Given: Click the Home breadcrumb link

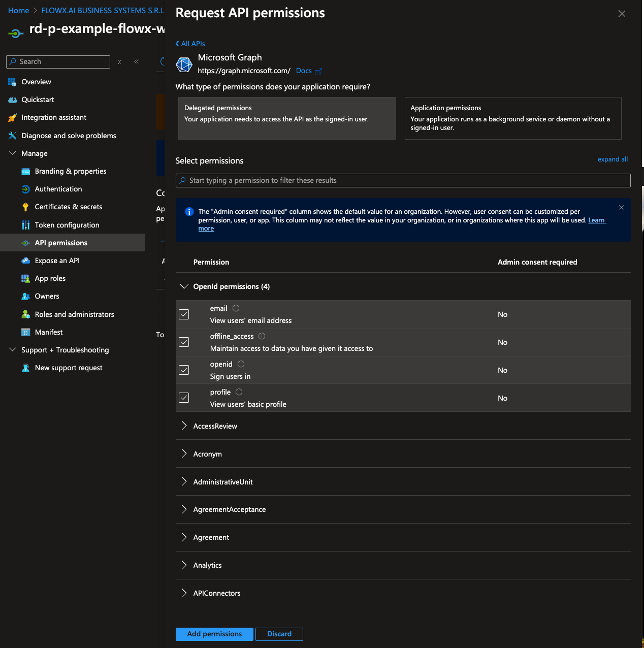Looking at the screenshot, I should 19,11.
